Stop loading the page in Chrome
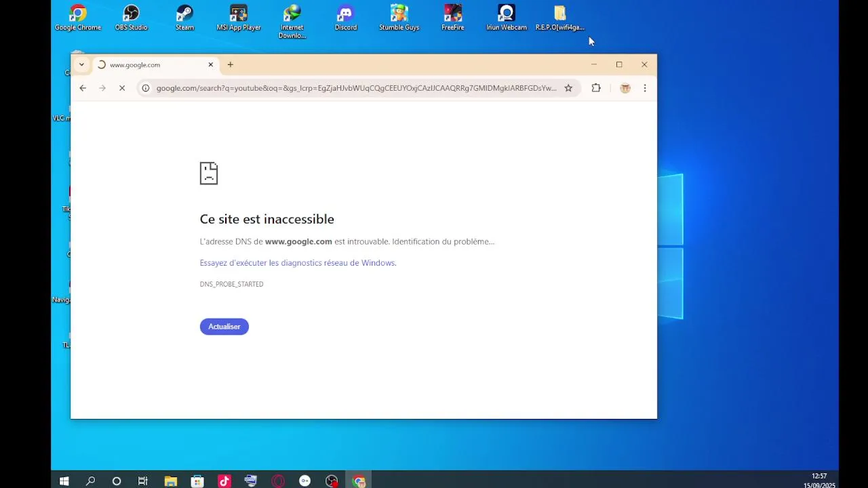This screenshot has width=868, height=488. 122,88
